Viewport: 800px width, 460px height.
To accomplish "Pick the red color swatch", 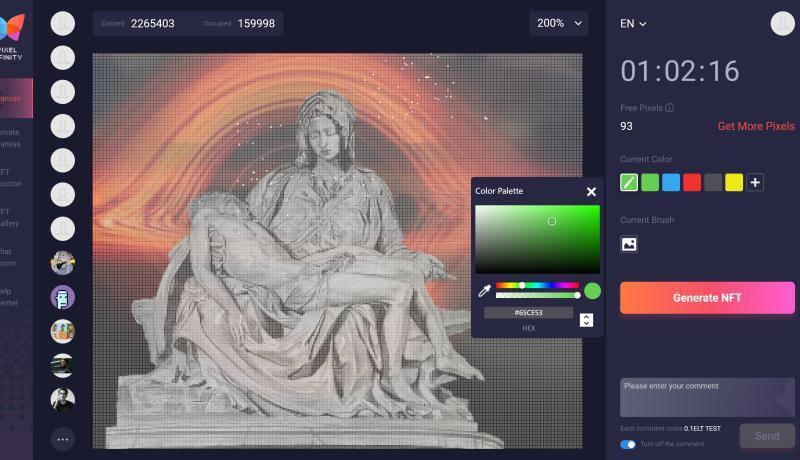I will [x=692, y=183].
